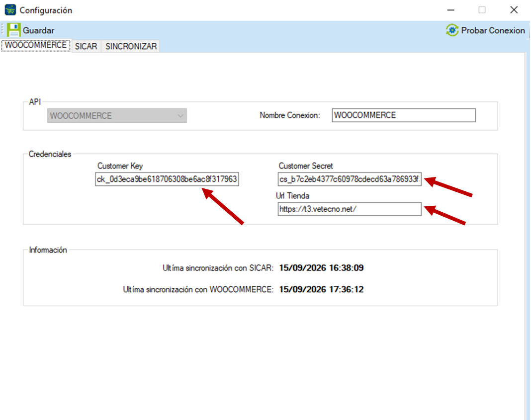531x420 pixels.
Task: Select the WOOCOMMERCE sync timestamp 15/09/2026 17:36:12
Action: tap(321, 289)
